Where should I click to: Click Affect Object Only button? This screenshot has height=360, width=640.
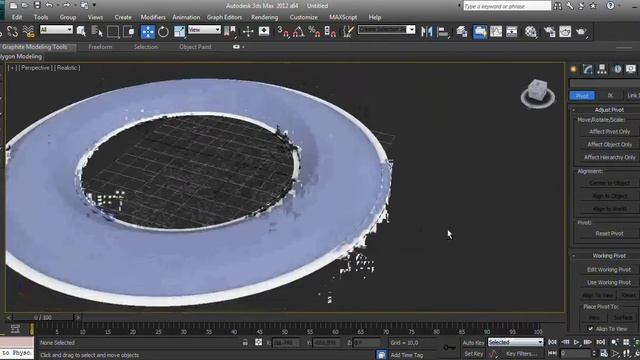[x=609, y=144]
